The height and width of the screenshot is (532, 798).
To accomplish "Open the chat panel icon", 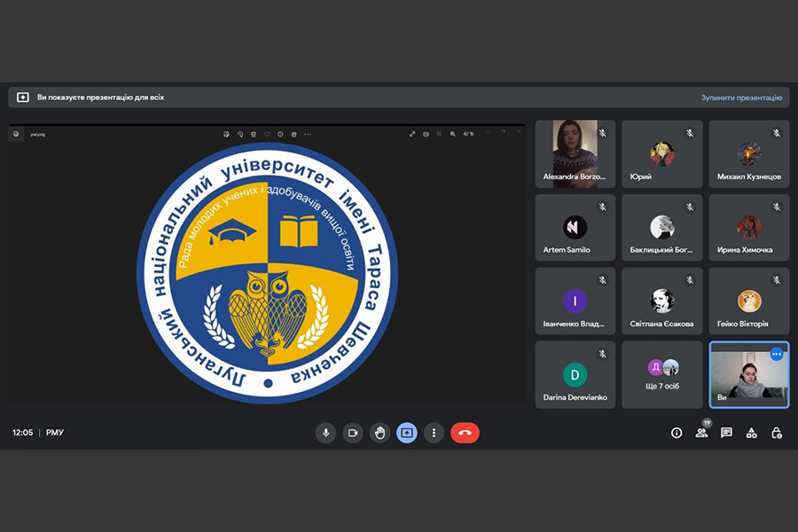I will [x=726, y=433].
